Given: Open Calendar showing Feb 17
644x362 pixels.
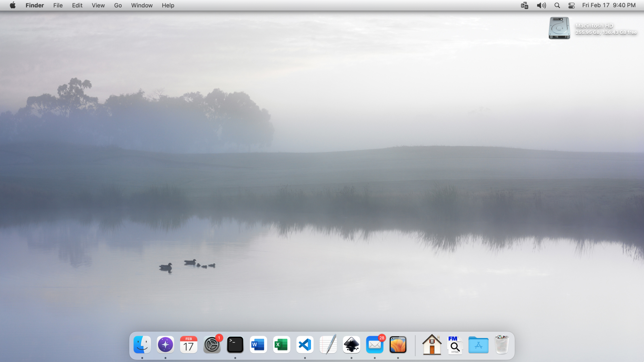Looking at the screenshot, I should (189, 345).
